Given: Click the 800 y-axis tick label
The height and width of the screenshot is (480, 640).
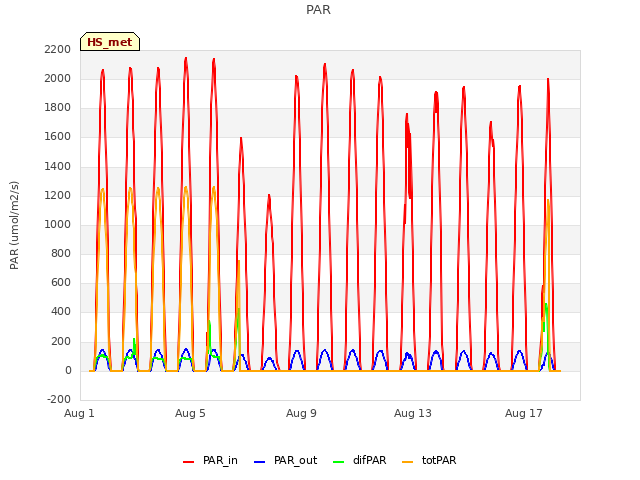Looking at the screenshot, I should (61, 253).
